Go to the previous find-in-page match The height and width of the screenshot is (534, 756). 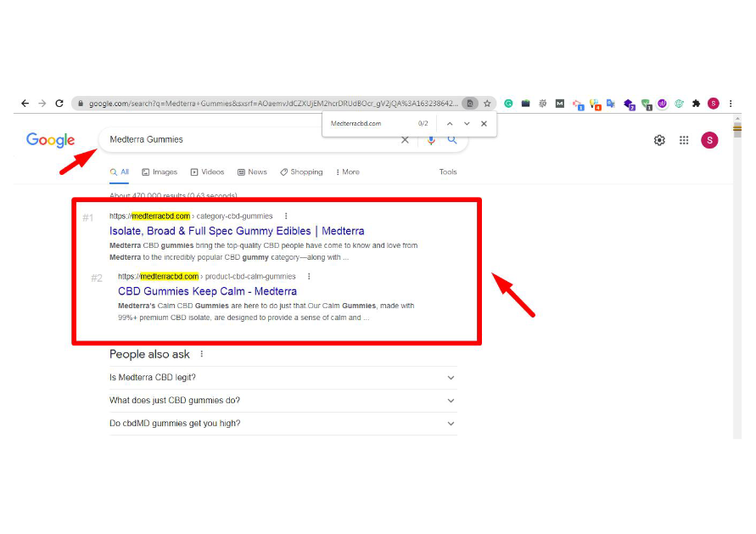[x=450, y=123]
